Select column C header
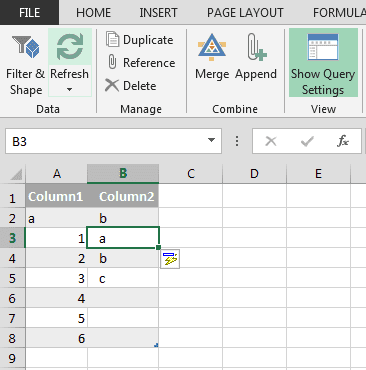This screenshot has height=370, width=366. [191, 174]
